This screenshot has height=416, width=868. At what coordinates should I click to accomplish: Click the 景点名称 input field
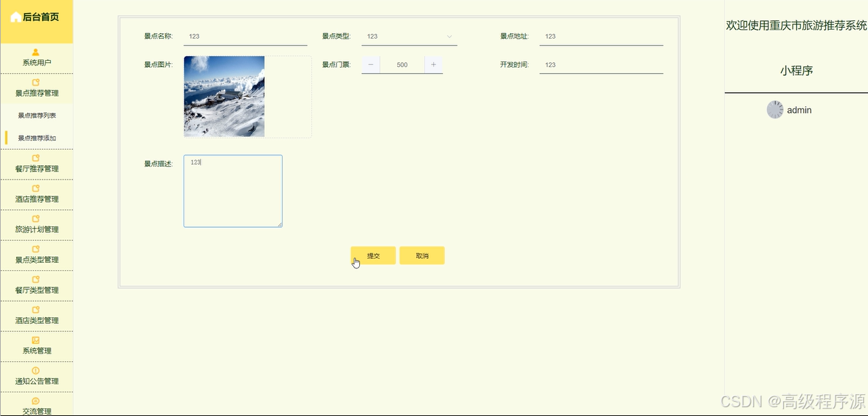(245, 37)
